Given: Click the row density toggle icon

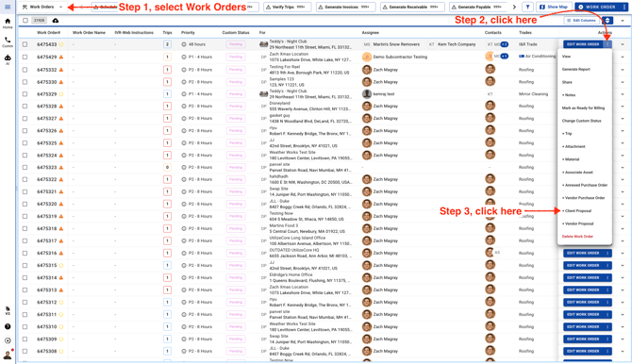Looking at the screenshot, I should point(607,21).
